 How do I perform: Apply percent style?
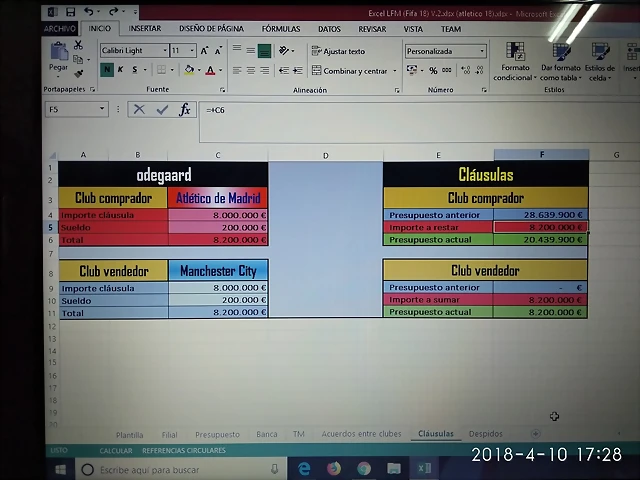pos(433,70)
